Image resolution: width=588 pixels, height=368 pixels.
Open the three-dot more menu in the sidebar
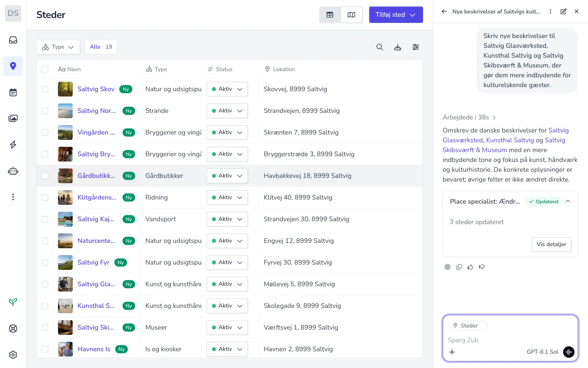pos(13,197)
